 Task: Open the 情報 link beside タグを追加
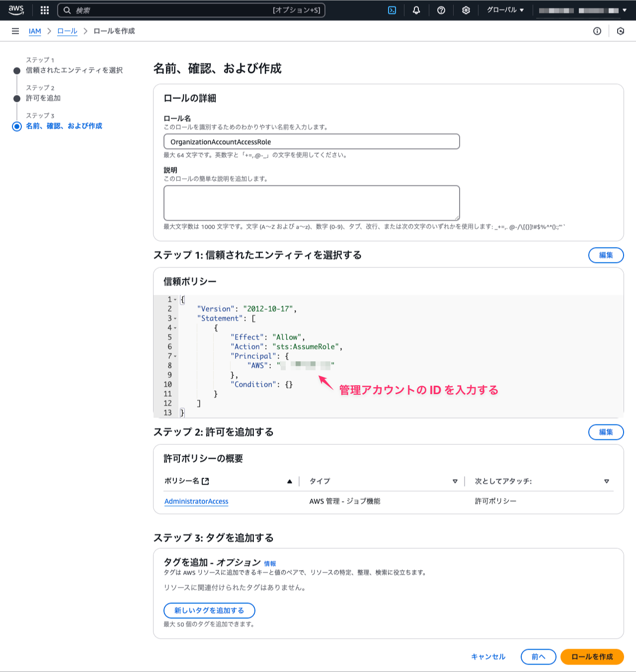pos(270,564)
